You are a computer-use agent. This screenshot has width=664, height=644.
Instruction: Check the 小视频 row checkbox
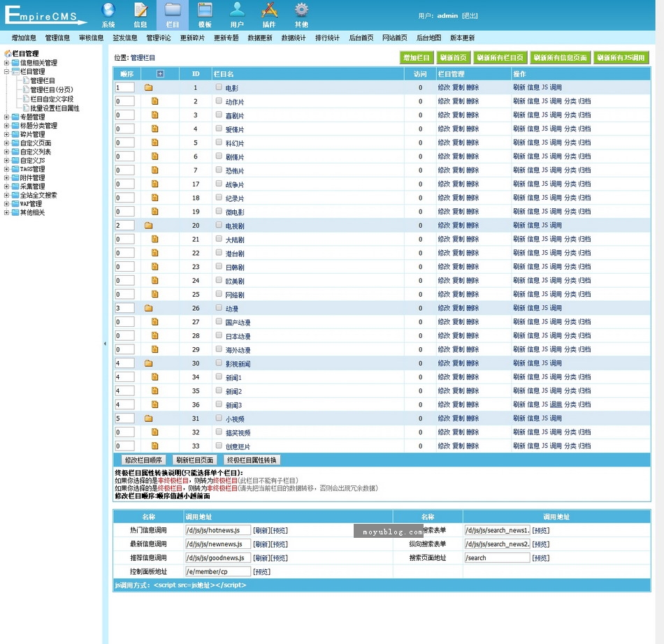pyautogui.click(x=219, y=418)
